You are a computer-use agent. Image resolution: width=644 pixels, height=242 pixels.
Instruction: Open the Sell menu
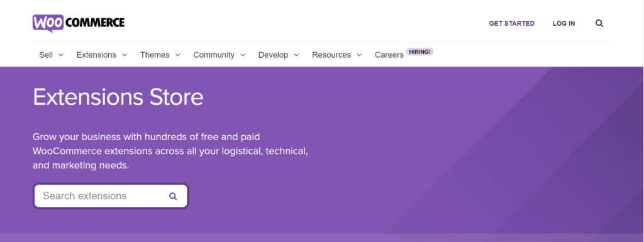point(46,55)
